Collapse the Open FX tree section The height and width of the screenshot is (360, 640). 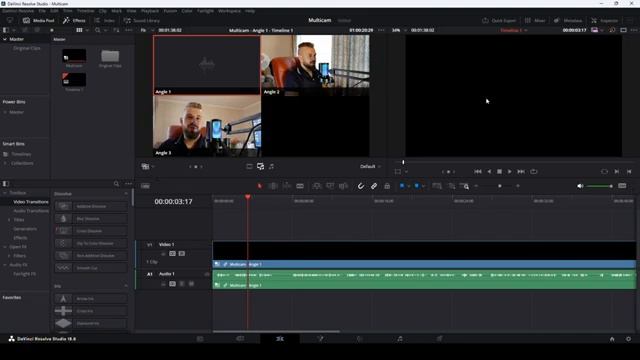[x=5, y=247]
